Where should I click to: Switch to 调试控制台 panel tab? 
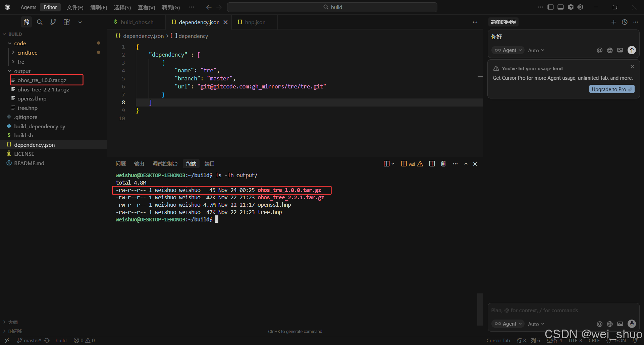click(x=165, y=164)
